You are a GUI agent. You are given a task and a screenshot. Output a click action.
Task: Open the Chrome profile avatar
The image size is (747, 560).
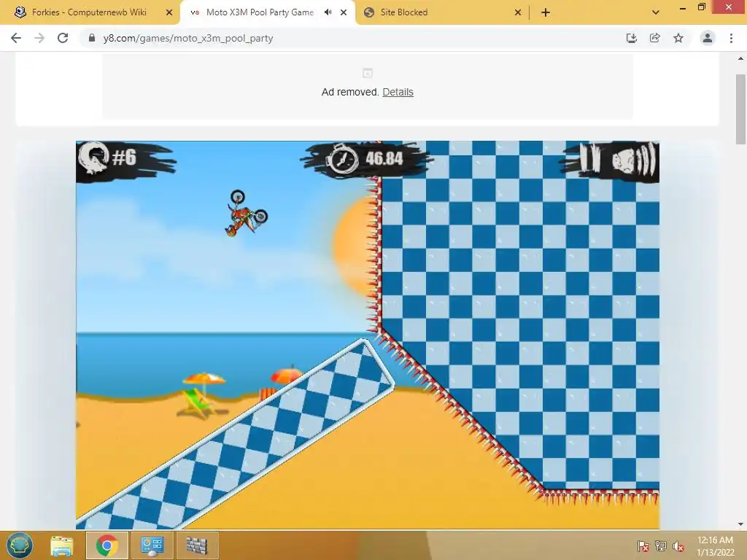click(708, 38)
